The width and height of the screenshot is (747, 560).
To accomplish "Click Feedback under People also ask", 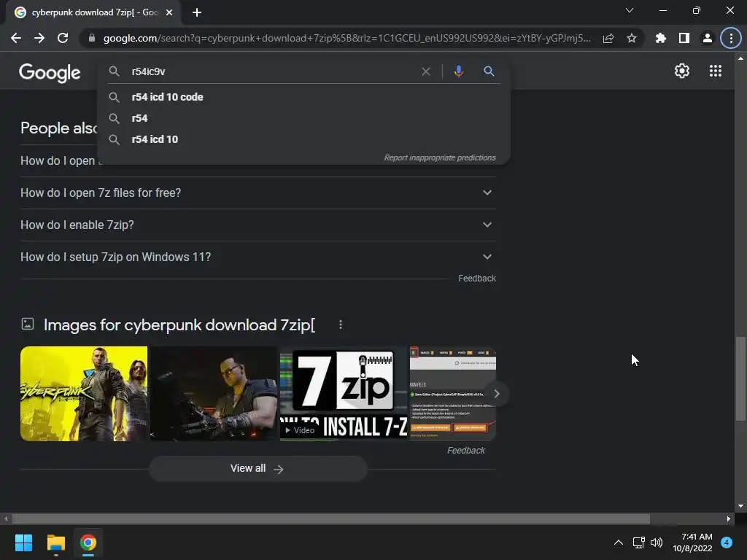I will [477, 279].
